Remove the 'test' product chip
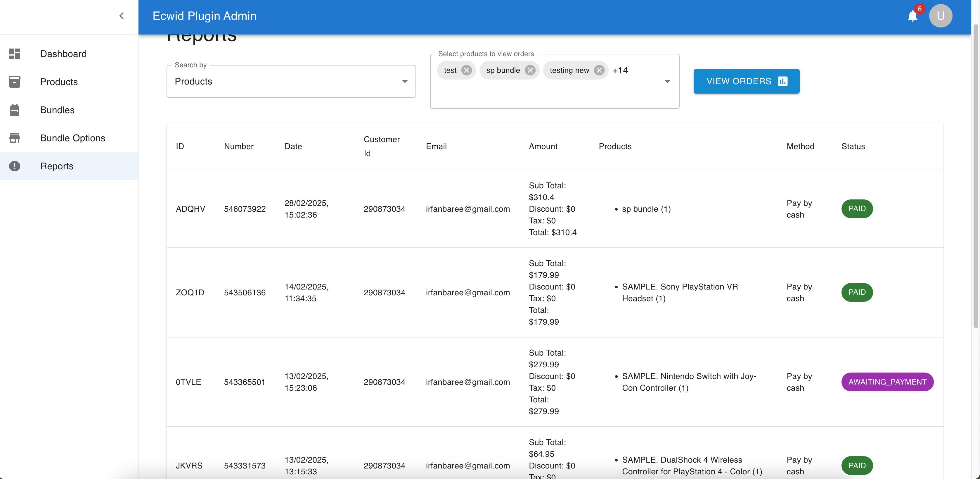Screen dimensions: 980x479 (466, 70)
